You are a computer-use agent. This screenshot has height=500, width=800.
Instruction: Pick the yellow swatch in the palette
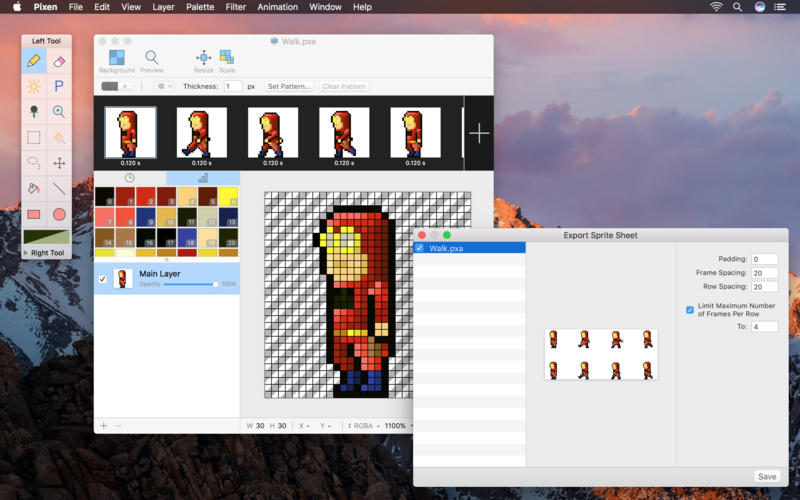(228, 195)
